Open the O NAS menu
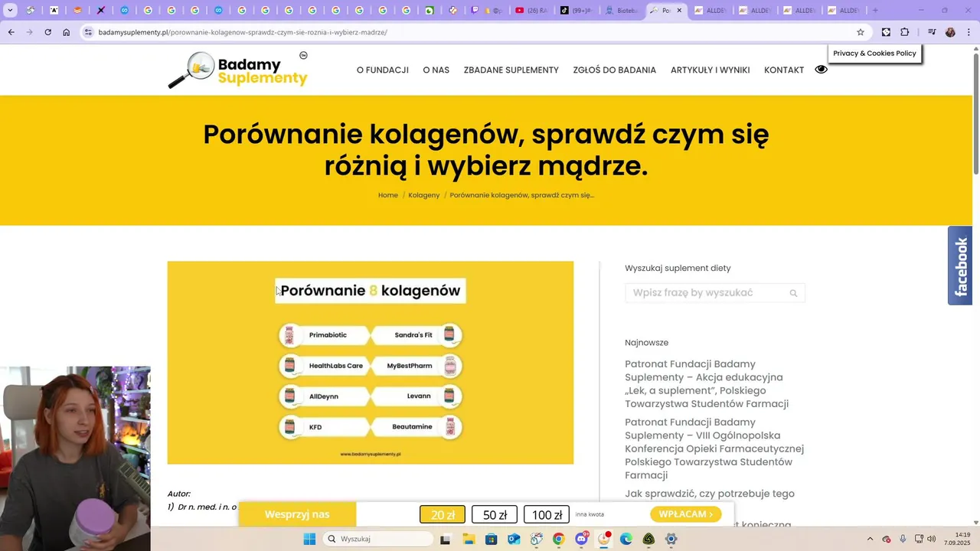 (436, 70)
